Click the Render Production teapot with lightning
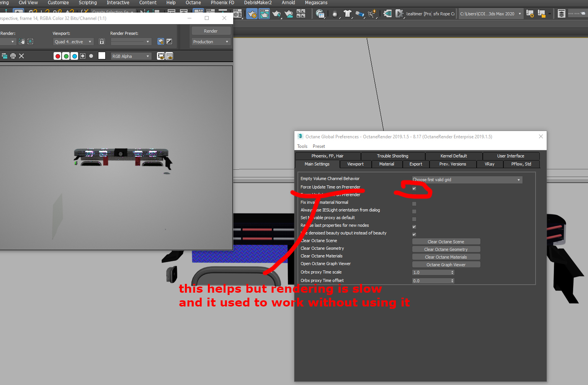The image size is (588, 385). pyautogui.click(x=276, y=14)
